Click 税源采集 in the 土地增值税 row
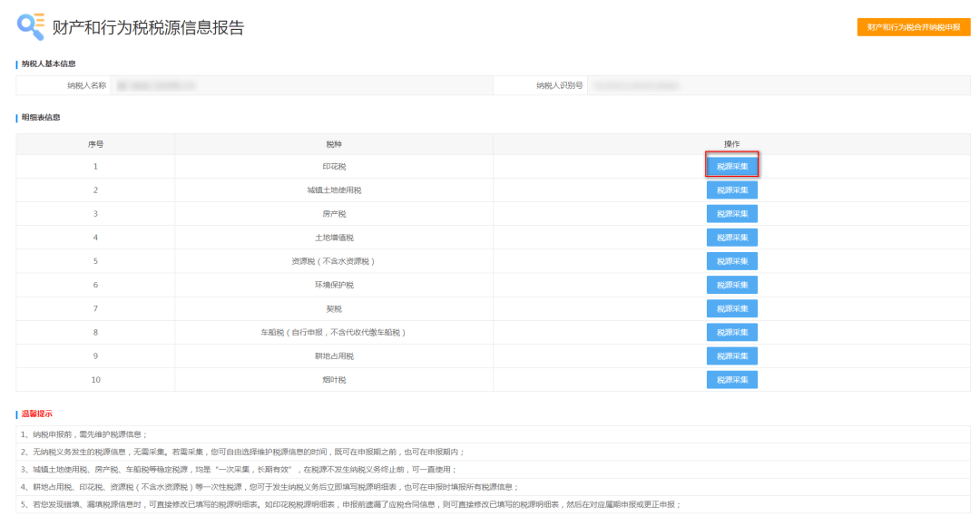 click(731, 238)
